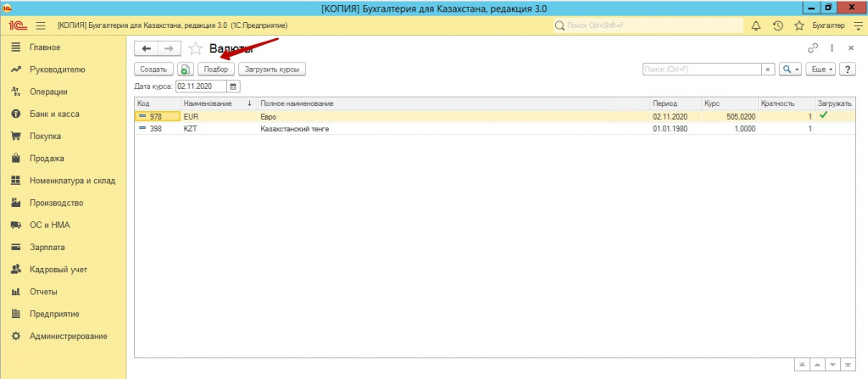Open Номенклатура и склад section
Viewport: 868px width, 379px height.
click(x=73, y=181)
